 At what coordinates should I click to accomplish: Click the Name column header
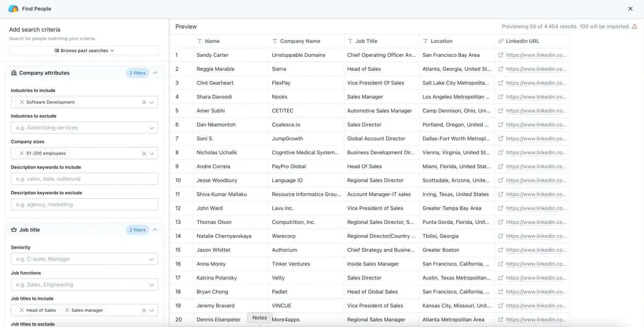tap(231, 41)
